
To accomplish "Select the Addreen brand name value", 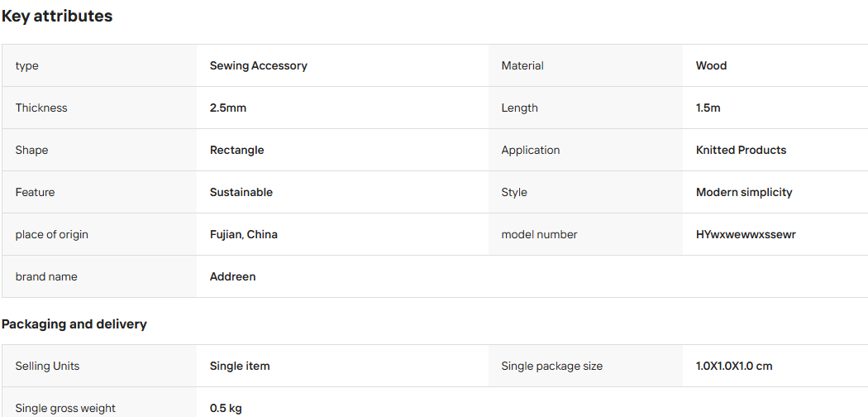I will [x=232, y=276].
